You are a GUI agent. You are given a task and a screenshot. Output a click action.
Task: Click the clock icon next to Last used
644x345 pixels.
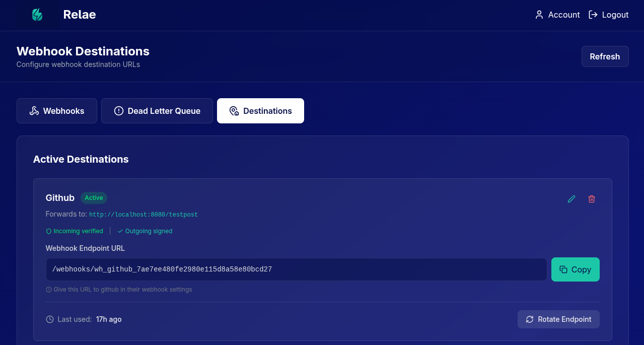click(49, 319)
